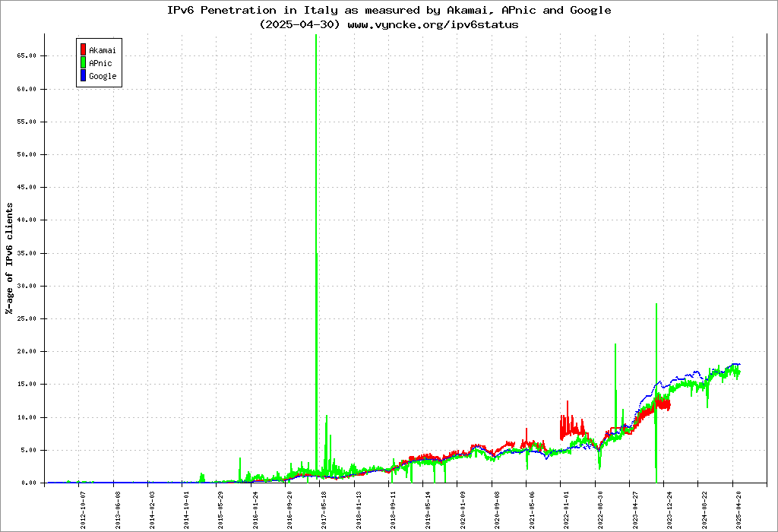Select the 2020-01-09 date on x-axis
The width and height of the screenshot is (778, 532).
tap(462, 508)
